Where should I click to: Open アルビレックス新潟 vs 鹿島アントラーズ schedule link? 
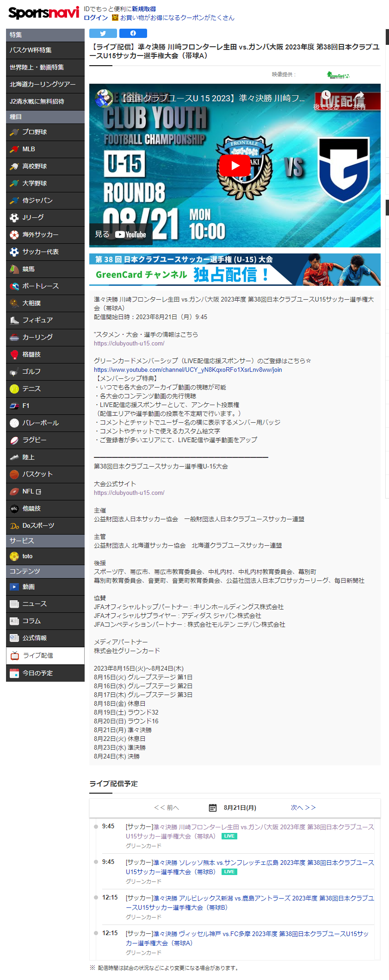coord(250,903)
